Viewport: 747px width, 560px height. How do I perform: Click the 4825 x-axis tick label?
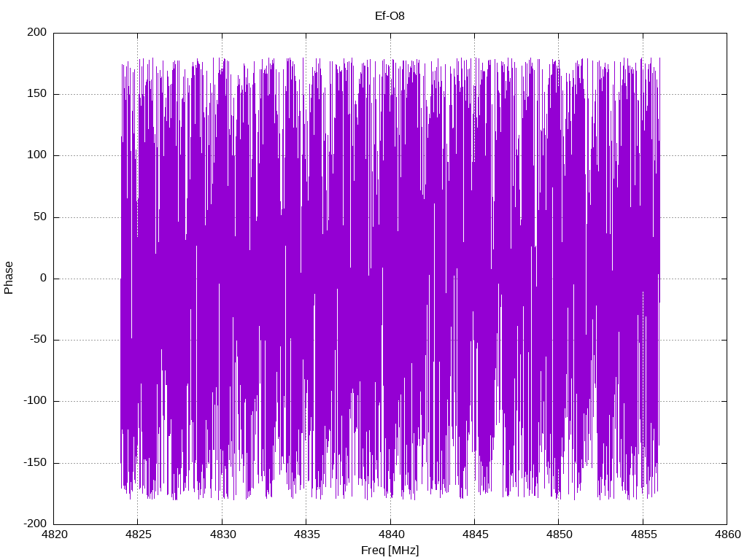tap(138, 534)
